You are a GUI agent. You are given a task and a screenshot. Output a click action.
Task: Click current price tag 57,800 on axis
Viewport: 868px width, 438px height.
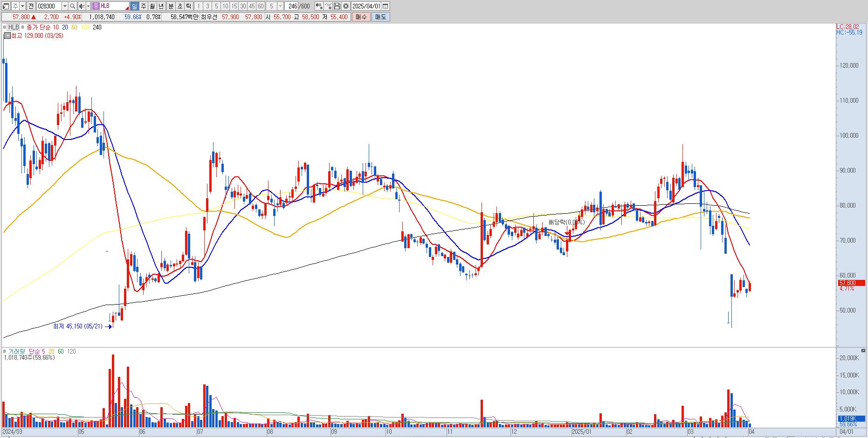[852, 283]
